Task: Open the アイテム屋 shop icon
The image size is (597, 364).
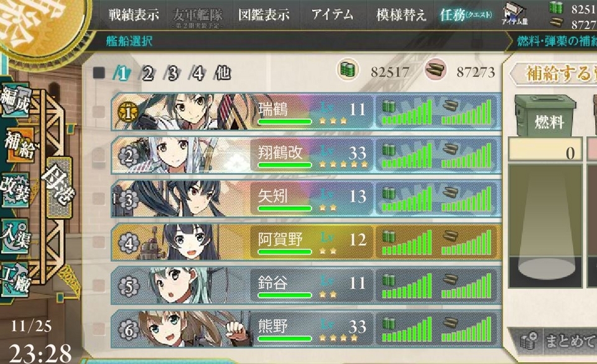Action: [x=515, y=14]
